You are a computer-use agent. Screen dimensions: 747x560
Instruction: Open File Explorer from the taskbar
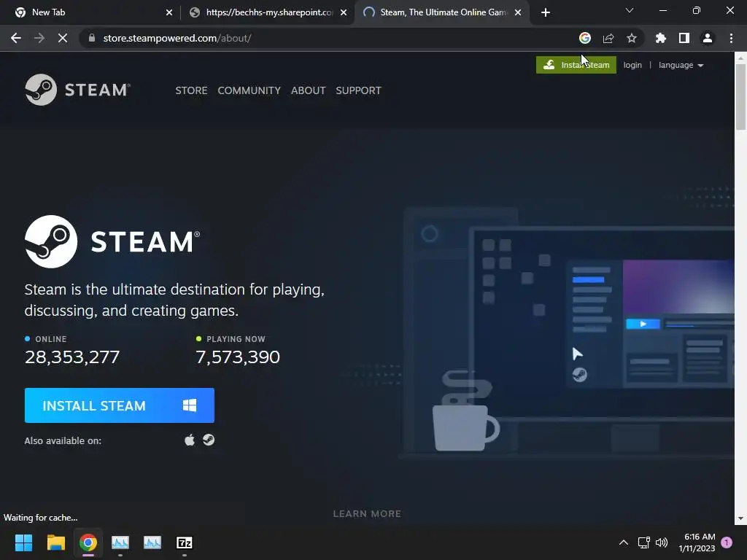pos(55,542)
